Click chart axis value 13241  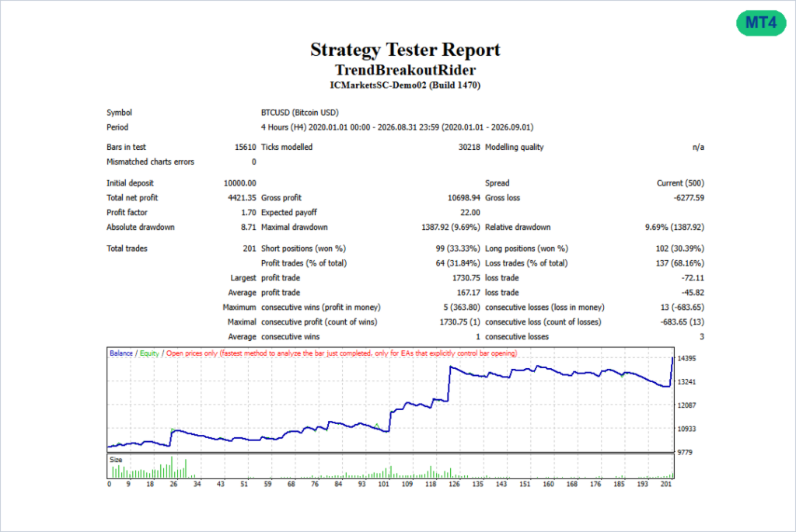tap(686, 382)
